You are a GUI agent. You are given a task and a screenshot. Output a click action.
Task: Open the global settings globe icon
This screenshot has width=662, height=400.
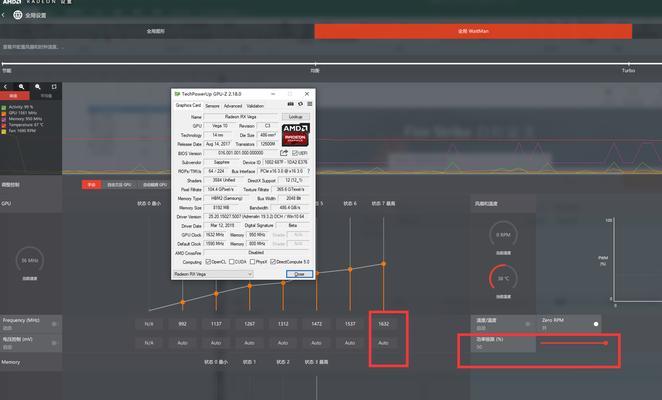pyautogui.click(x=17, y=15)
